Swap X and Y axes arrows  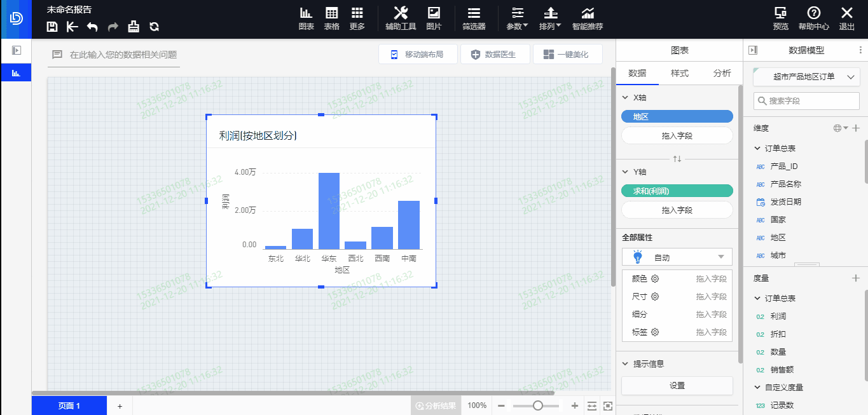click(677, 158)
